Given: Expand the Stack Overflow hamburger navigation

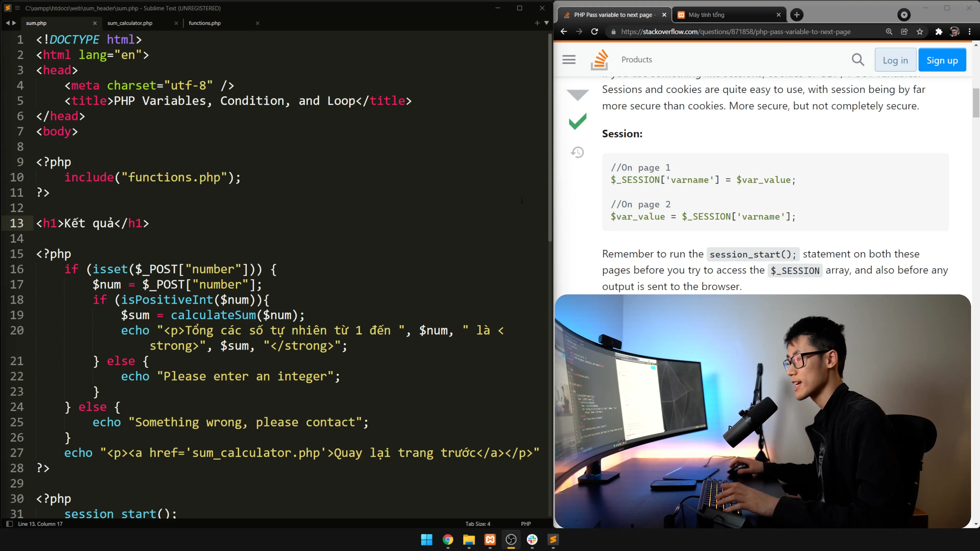Looking at the screenshot, I should (x=568, y=60).
